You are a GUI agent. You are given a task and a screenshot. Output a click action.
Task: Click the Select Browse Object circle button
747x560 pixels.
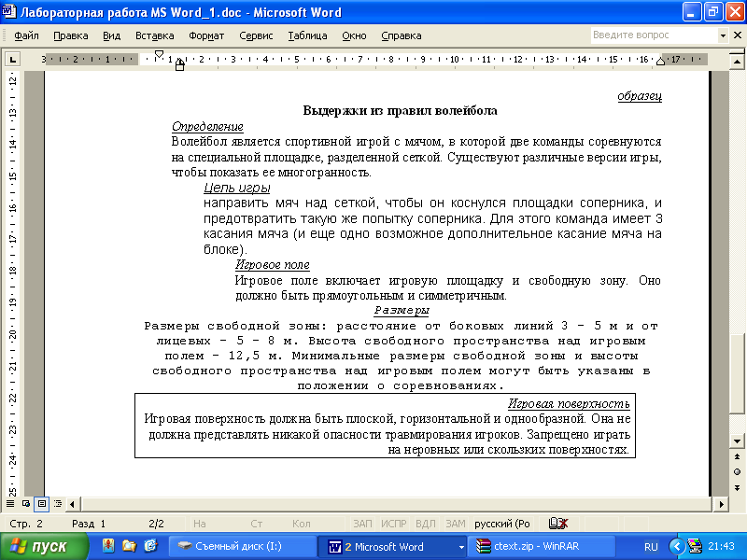[737, 471]
